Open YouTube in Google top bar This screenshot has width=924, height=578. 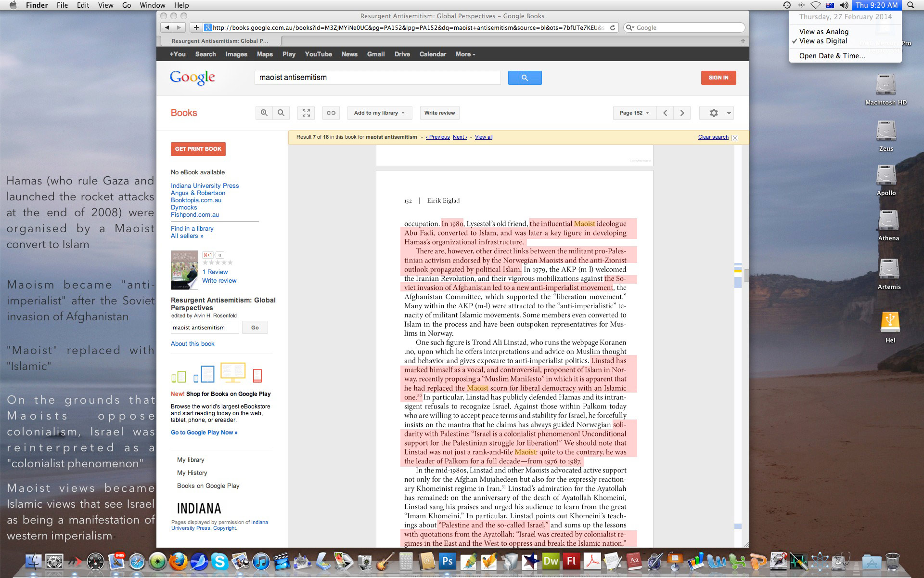pos(318,54)
